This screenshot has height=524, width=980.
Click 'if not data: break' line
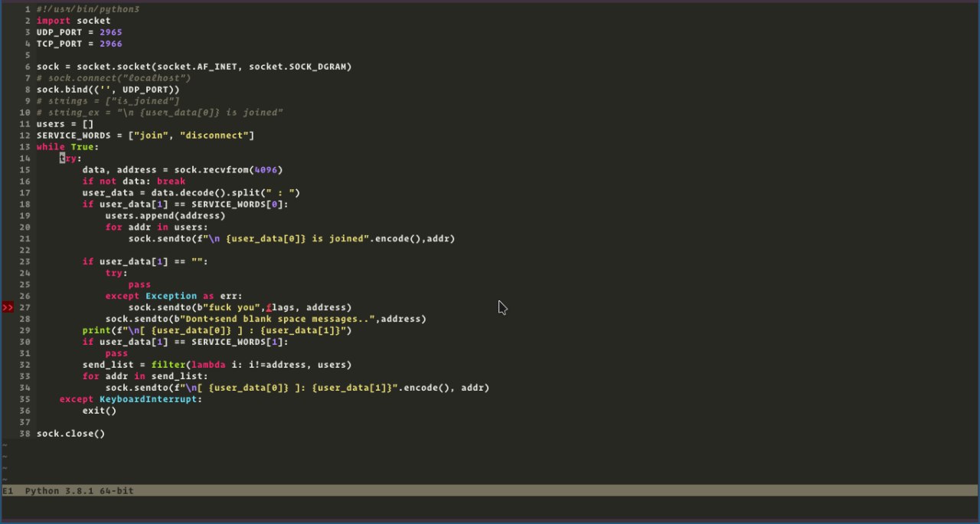(134, 182)
